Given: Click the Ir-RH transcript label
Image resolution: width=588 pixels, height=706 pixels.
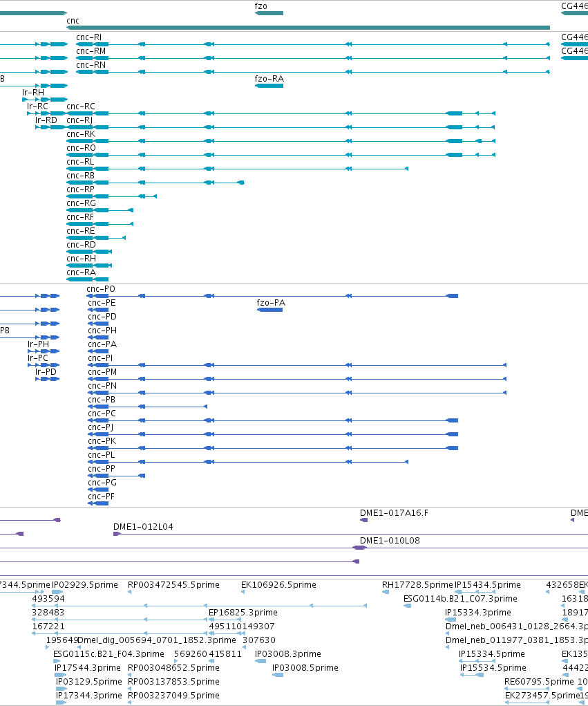Looking at the screenshot, I should click(x=33, y=93).
